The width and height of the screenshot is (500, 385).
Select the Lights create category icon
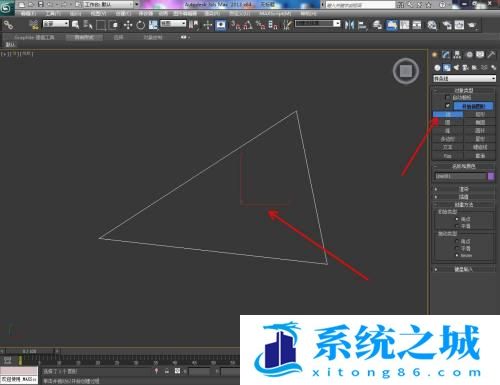[456, 68]
